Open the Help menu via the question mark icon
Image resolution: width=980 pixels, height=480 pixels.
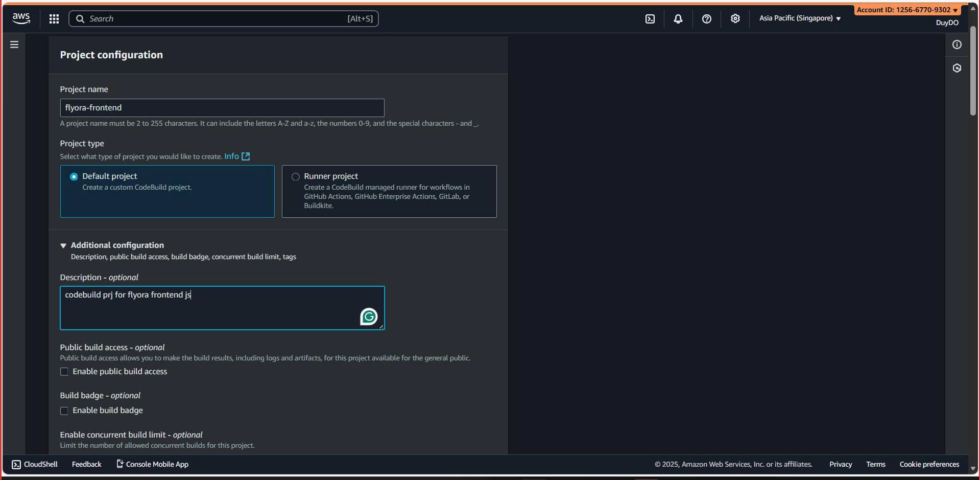point(706,18)
